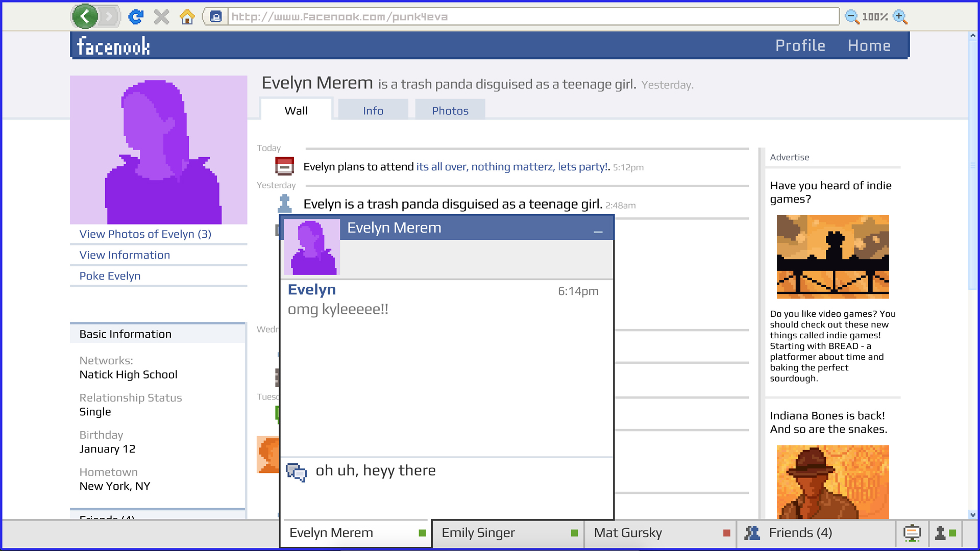980x551 pixels.
Task: Select the Photos tab on profile
Action: 450,110
